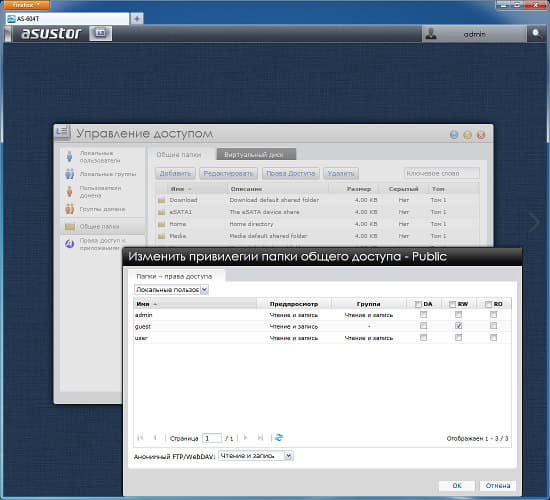Open the admin user account icon

(431, 34)
